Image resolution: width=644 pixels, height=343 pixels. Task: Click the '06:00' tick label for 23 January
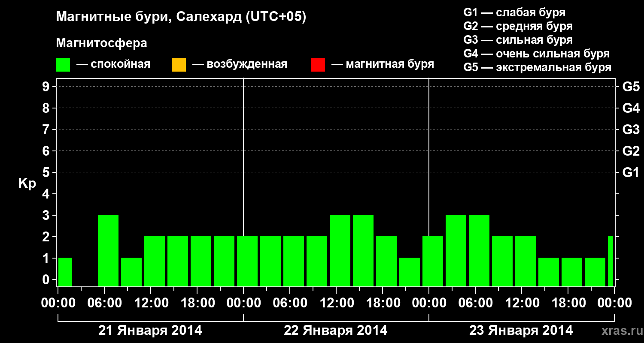476,303
